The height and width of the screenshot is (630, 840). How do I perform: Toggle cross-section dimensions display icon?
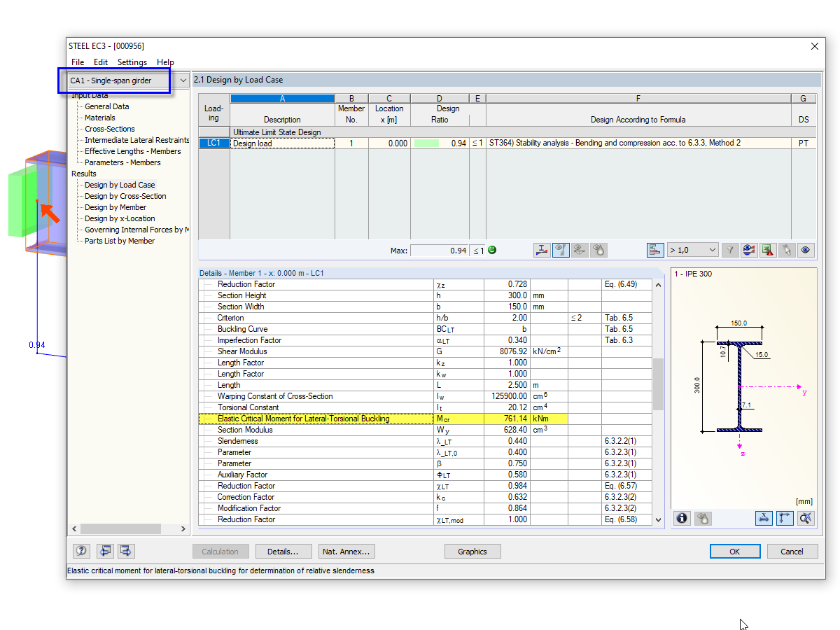pos(764,518)
